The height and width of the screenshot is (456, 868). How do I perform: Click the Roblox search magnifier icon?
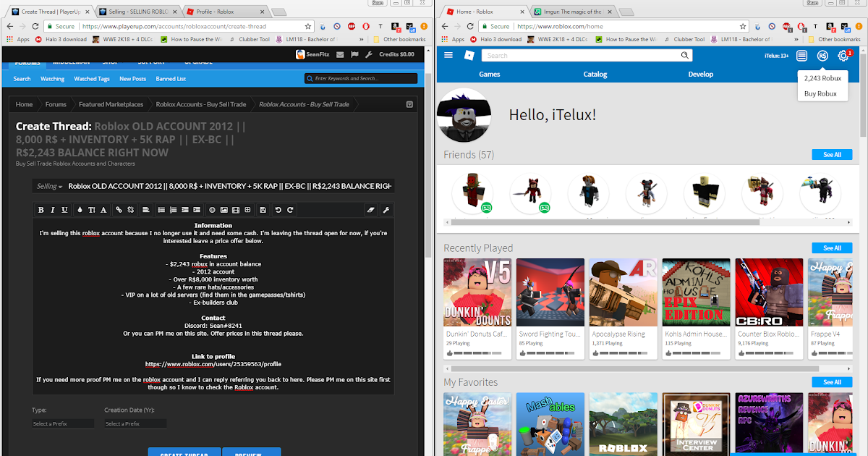[x=685, y=56]
